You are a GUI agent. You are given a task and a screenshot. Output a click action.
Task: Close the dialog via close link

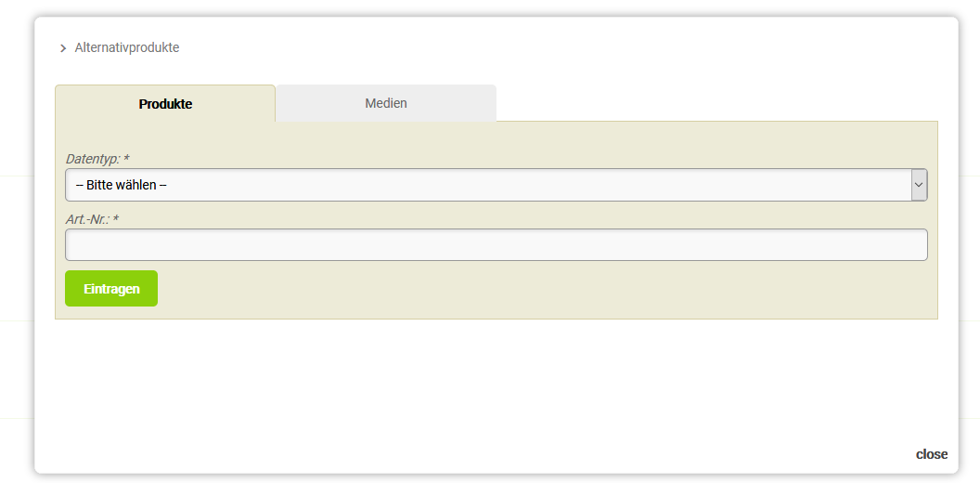[x=931, y=454]
